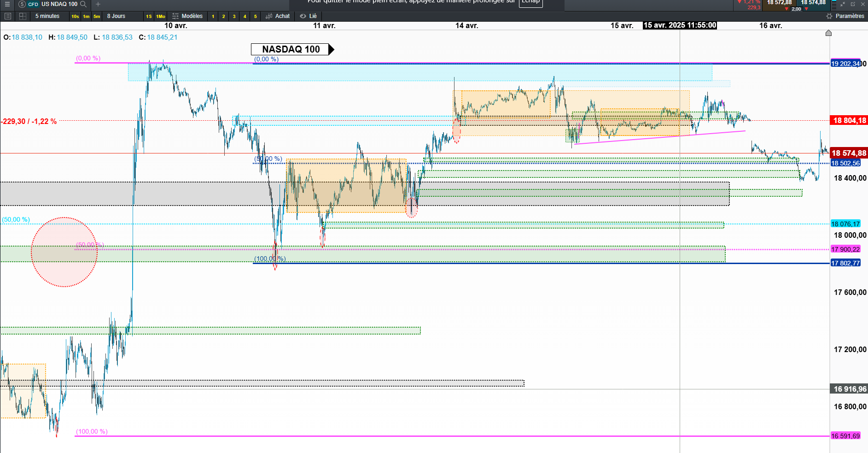
Task: Click the red 18 804,18 price label
Action: coord(849,121)
